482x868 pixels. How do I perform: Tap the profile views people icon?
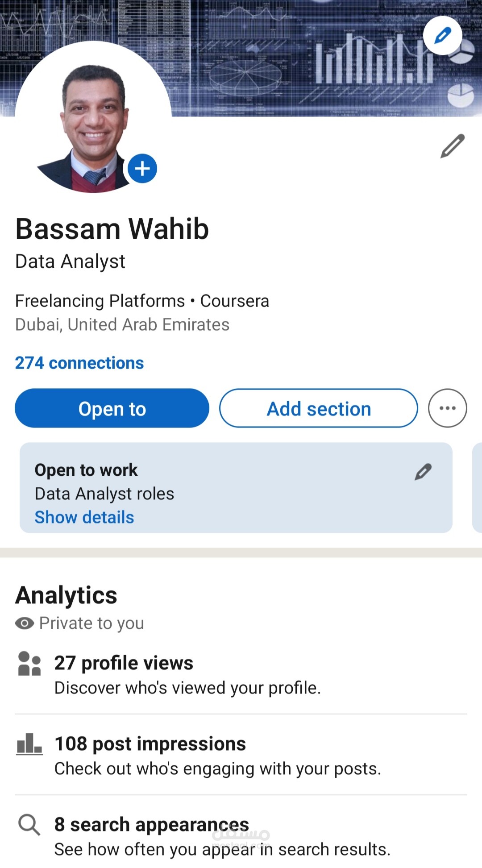(29, 664)
